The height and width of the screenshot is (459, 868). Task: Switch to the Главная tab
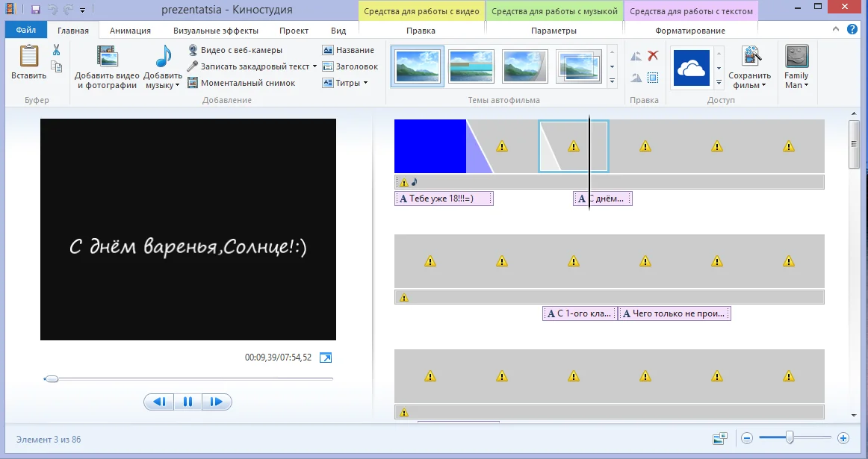pos(73,31)
